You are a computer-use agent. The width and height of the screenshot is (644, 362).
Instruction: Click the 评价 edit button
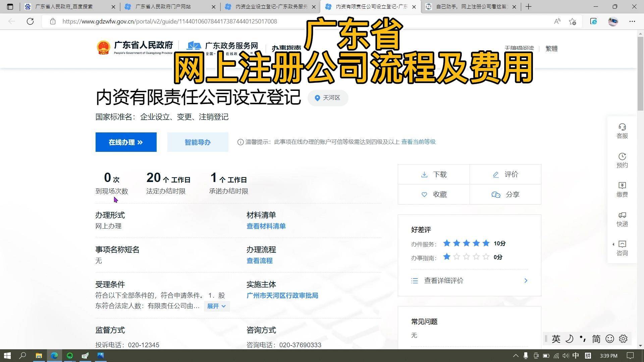[505, 174]
